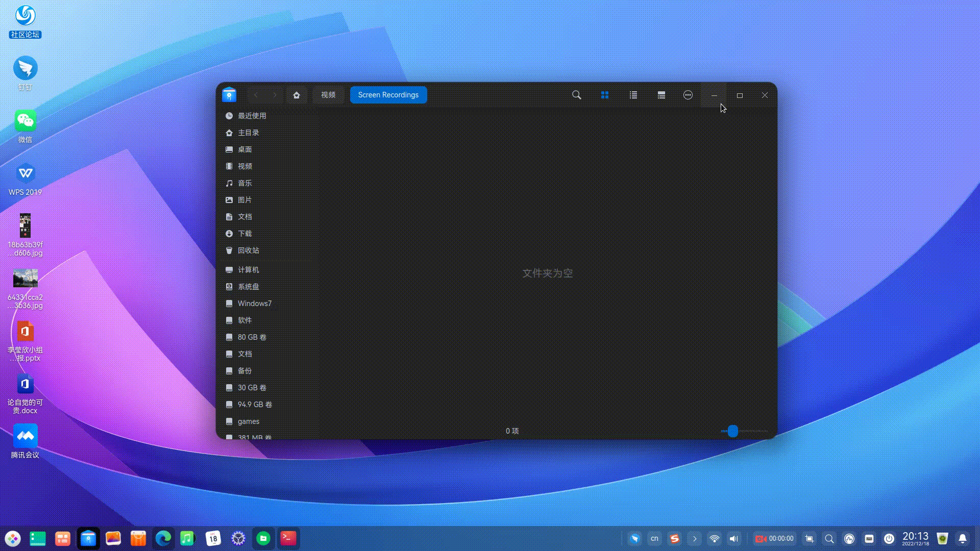This screenshot has height=551, width=980.
Task: Open the 音乐 music folder
Action: tap(244, 183)
